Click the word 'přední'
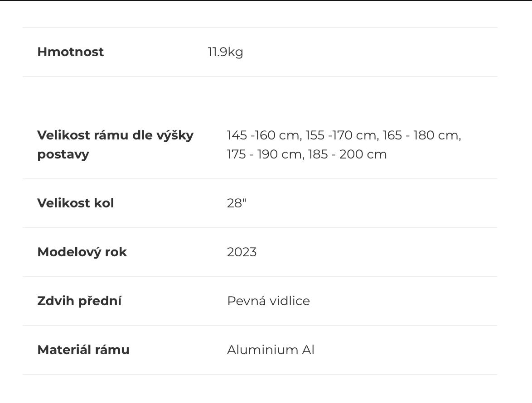This screenshot has height=403, width=532. [100, 301]
